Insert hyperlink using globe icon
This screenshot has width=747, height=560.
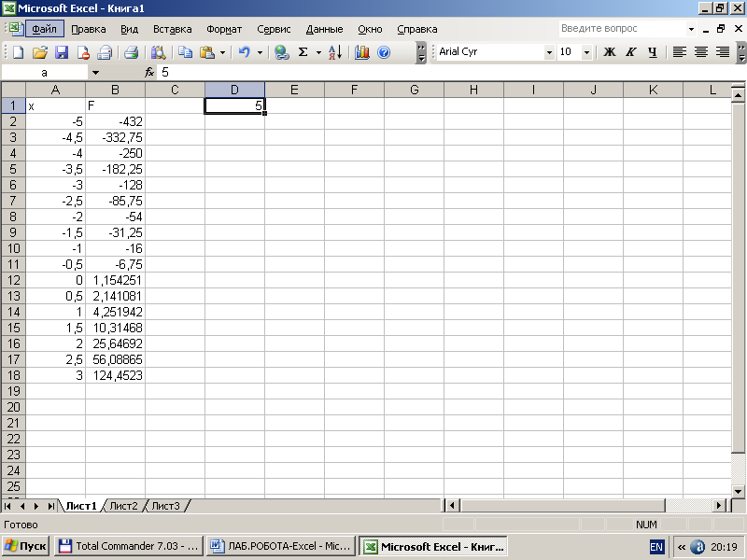(x=282, y=52)
